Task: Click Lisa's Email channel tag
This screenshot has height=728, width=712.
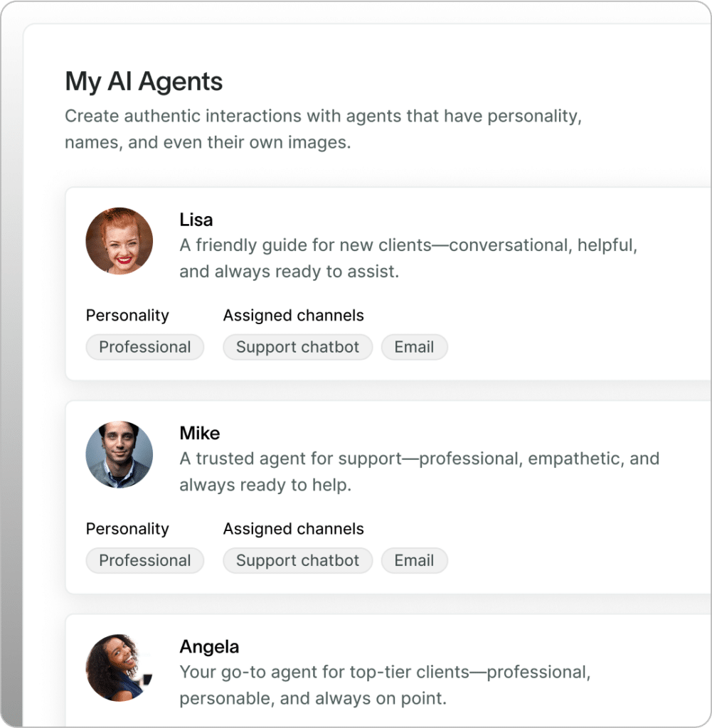Action: pyautogui.click(x=414, y=347)
